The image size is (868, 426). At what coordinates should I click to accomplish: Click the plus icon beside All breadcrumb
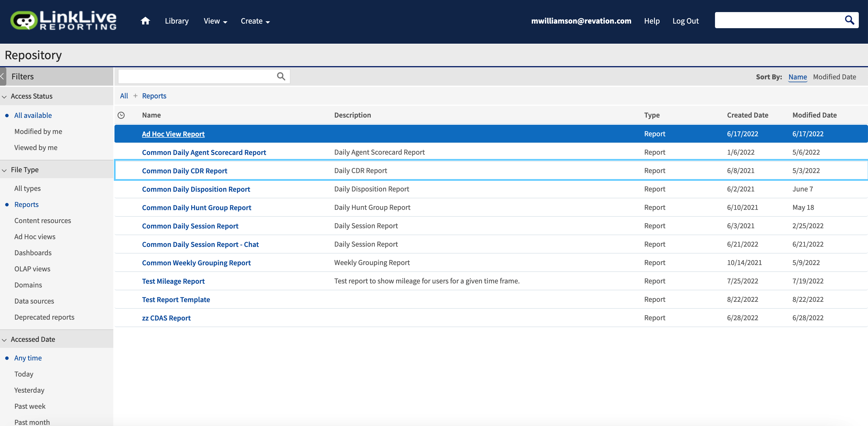[x=135, y=96]
